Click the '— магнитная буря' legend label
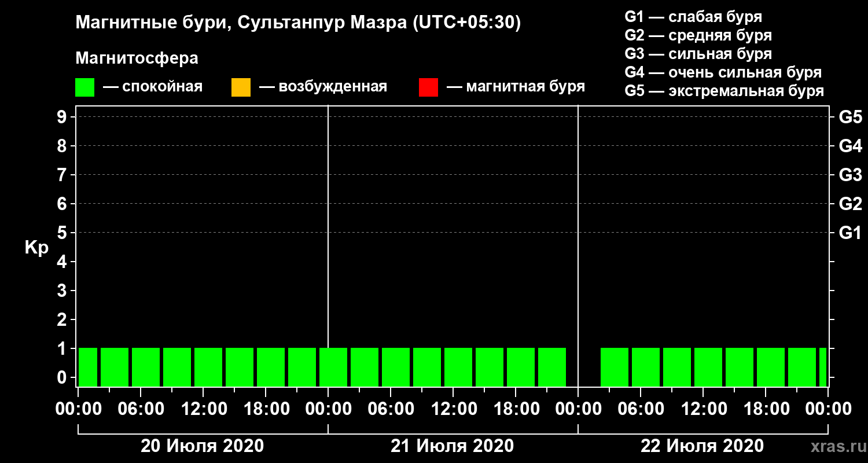 click(x=516, y=87)
